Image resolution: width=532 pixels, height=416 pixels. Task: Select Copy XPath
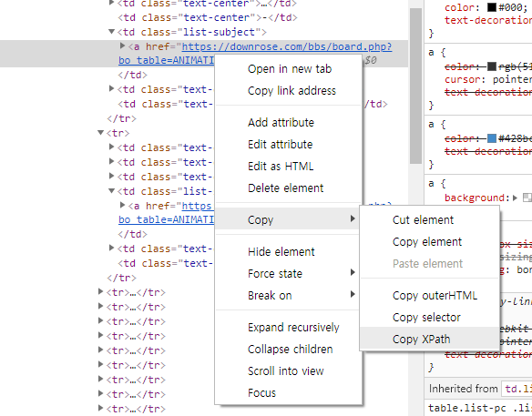click(430, 339)
